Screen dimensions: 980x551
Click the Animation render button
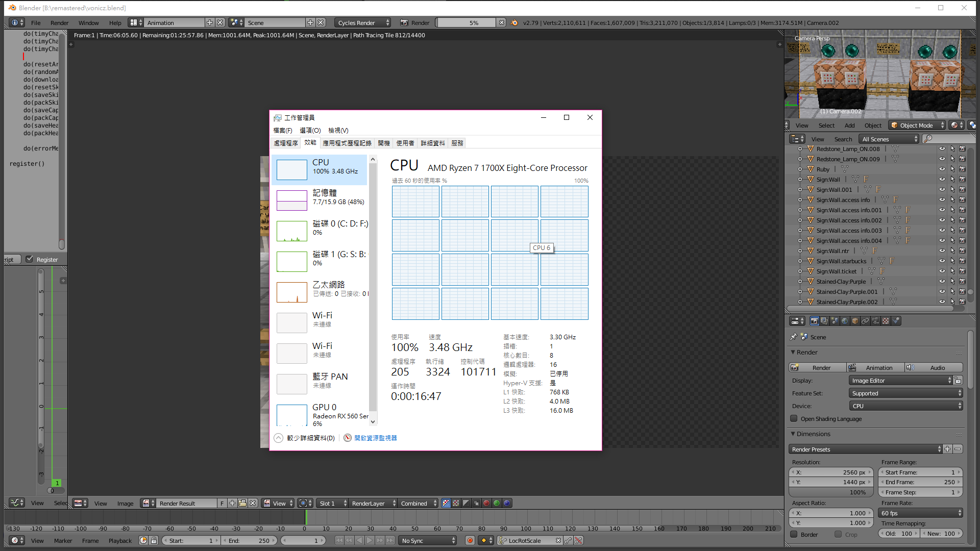[876, 368]
